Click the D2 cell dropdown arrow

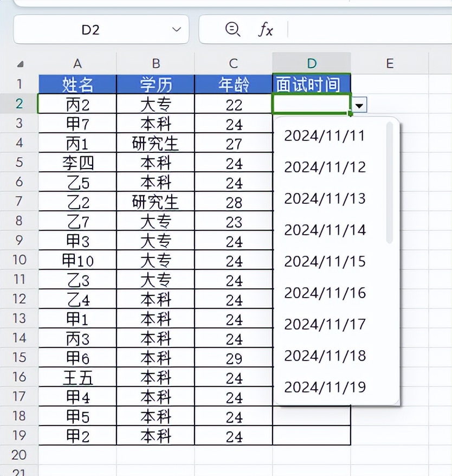359,105
